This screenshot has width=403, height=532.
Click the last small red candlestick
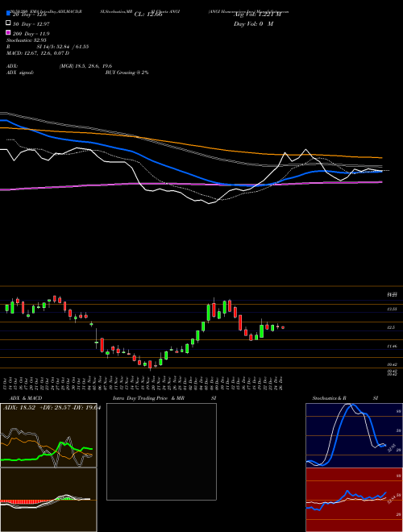pos(283,327)
